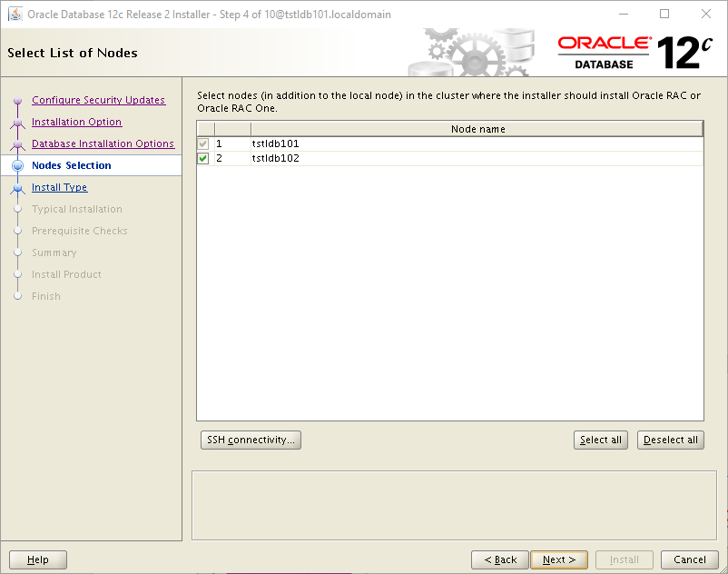Select the tstldb102 node name cell
This screenshot has height=574, width=728.
(477, 158)
